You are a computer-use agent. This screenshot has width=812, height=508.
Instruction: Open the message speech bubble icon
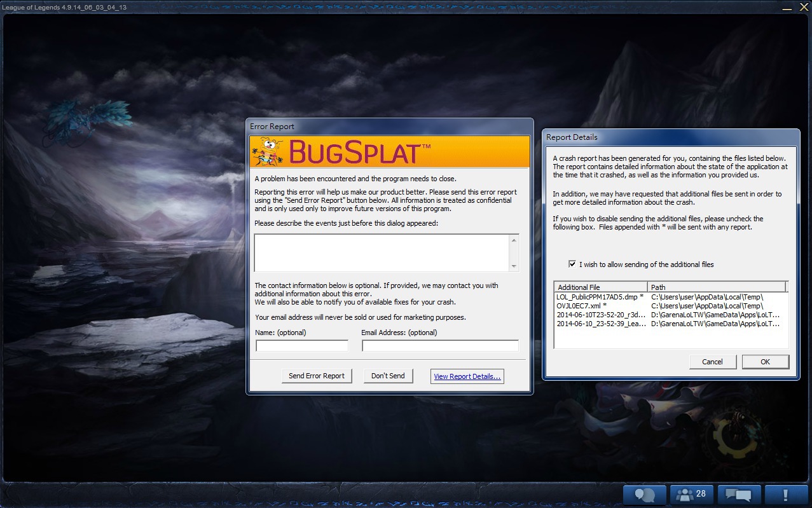tap(739, 495)
